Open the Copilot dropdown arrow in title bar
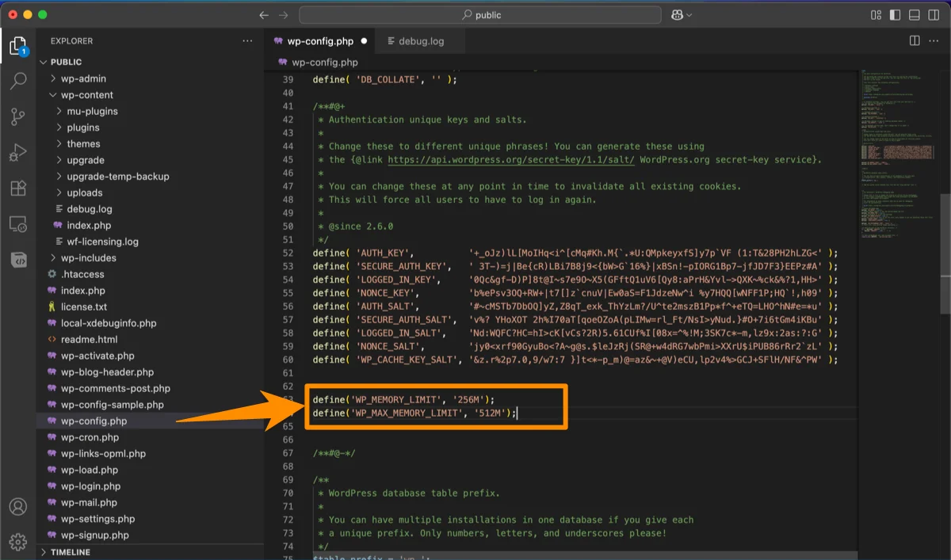The width and height of the screenshot is (951, 560). [689, 15]
